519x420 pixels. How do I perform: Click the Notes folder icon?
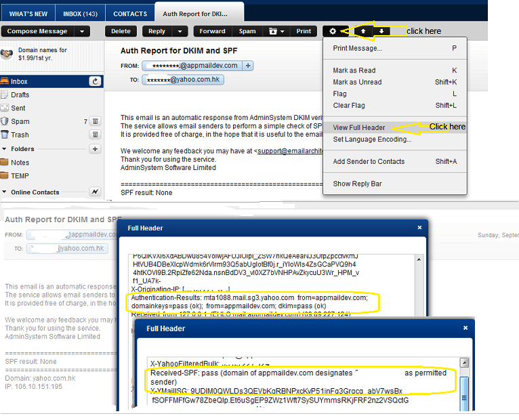(4, 162)
